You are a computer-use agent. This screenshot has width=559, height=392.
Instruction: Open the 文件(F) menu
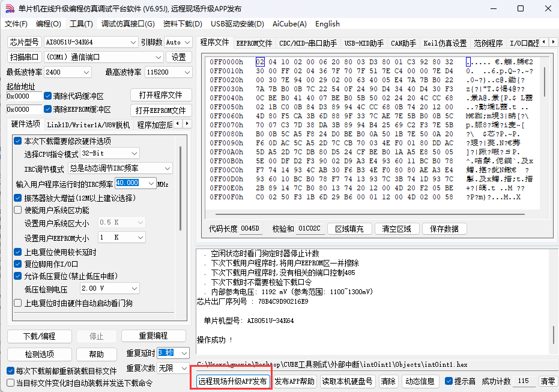[x=16, y=24]
